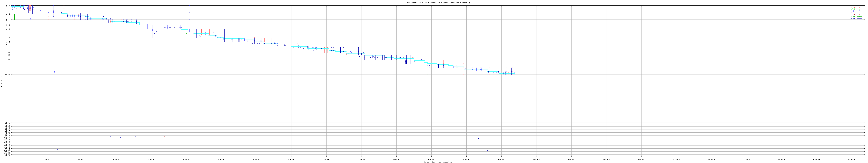Screen dimensions: 868x163
Task: Click the q24 band label on y-axis
Action: point(8,60)
